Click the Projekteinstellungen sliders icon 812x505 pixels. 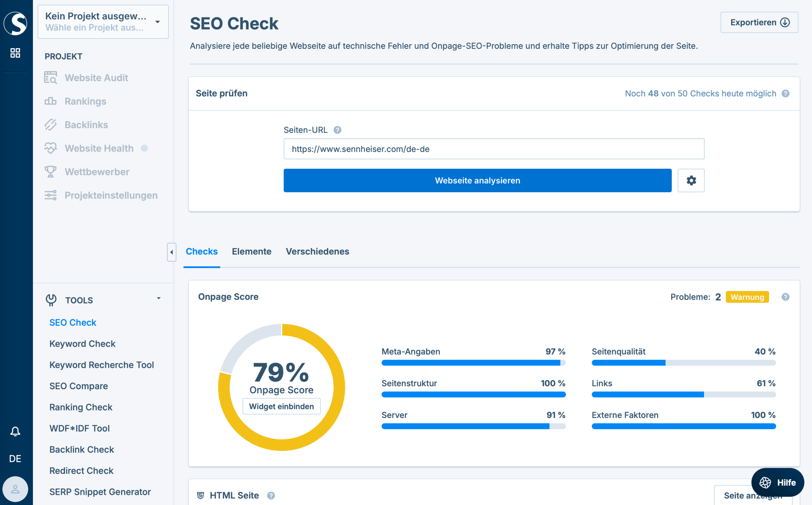[x=51, y=195]
